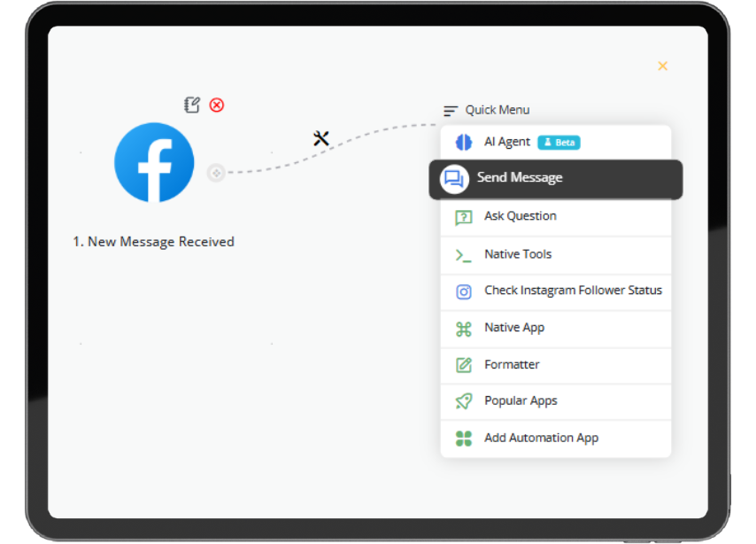
Task: Click the New Message Received label
Action: click(153, 241)
